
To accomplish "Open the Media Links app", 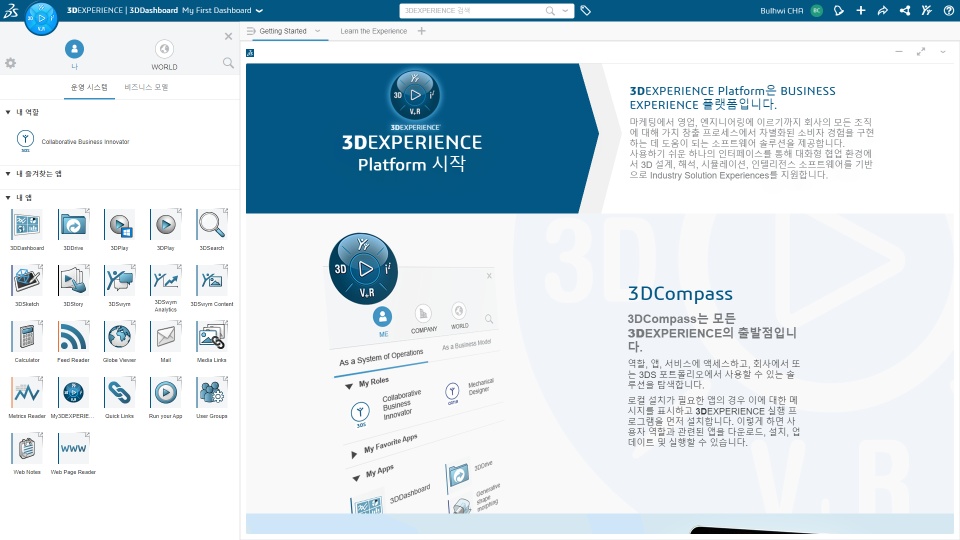I will tap(212, 337).
